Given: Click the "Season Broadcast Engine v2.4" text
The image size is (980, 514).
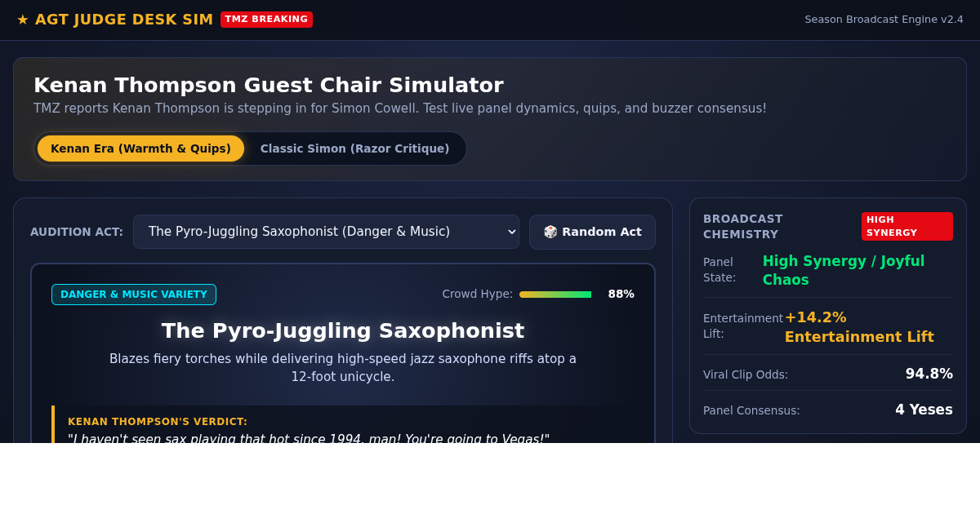Looking at the screenshot, I should tap(884, 20).
